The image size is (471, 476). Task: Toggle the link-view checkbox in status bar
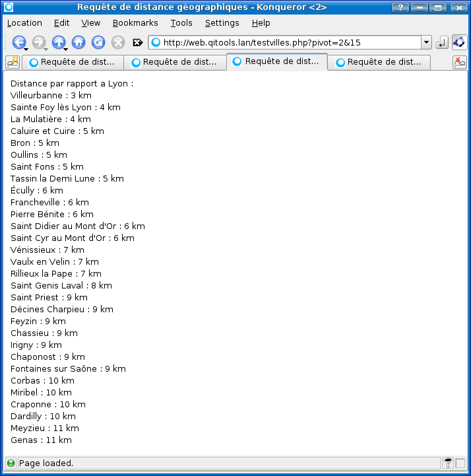(460, 463)
